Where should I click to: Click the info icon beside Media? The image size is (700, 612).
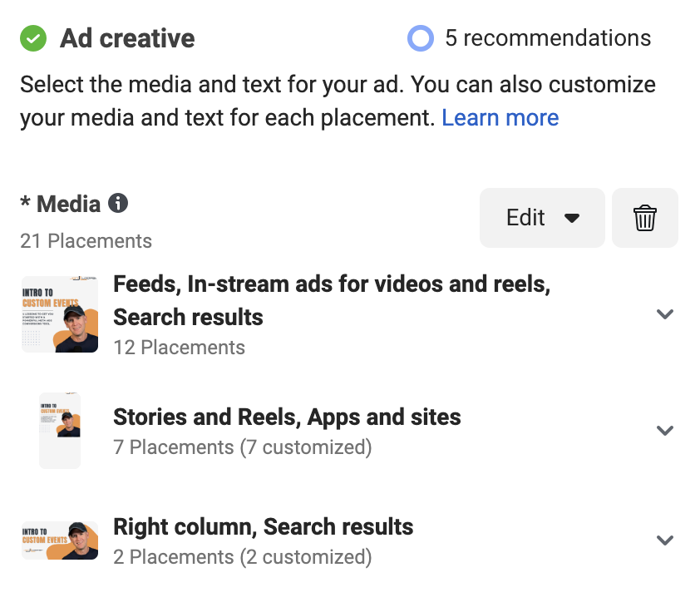pyautogui.click(x=118, y=203)
